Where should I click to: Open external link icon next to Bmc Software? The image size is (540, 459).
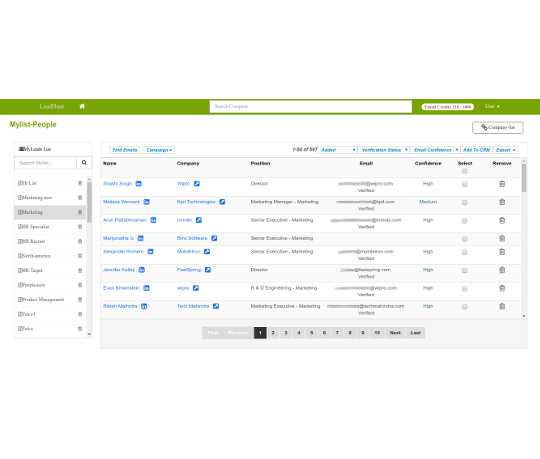coord(214,238)
